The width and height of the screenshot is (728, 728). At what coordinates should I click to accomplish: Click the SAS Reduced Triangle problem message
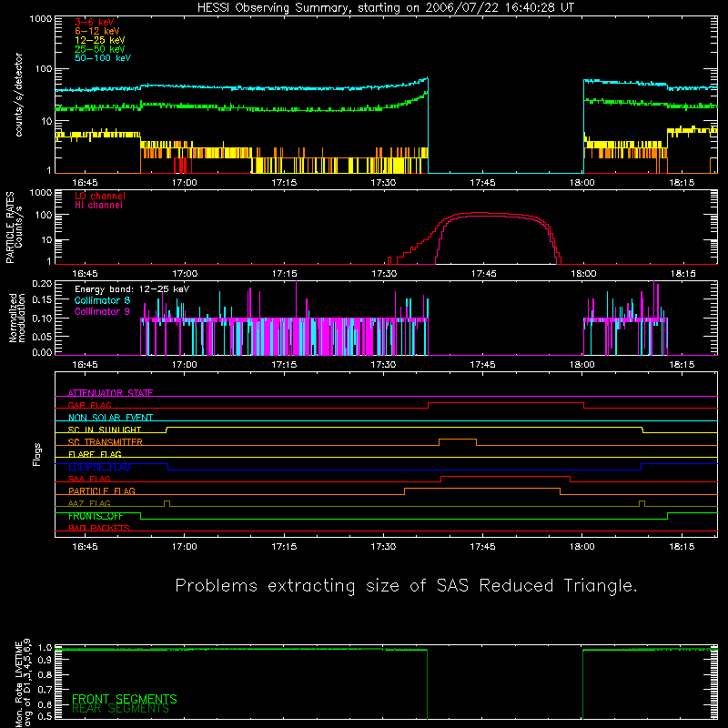406,586
